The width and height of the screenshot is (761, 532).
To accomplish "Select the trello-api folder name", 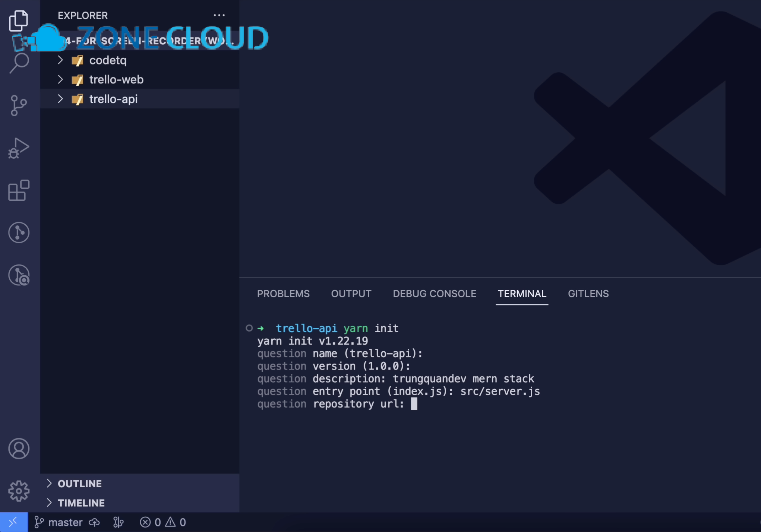I will [x=114, y=99].
